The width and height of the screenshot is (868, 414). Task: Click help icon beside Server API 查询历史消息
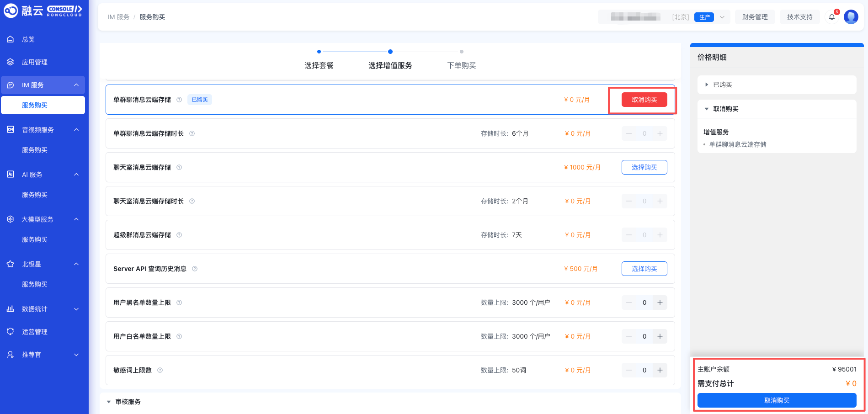(x=195, y=269)
